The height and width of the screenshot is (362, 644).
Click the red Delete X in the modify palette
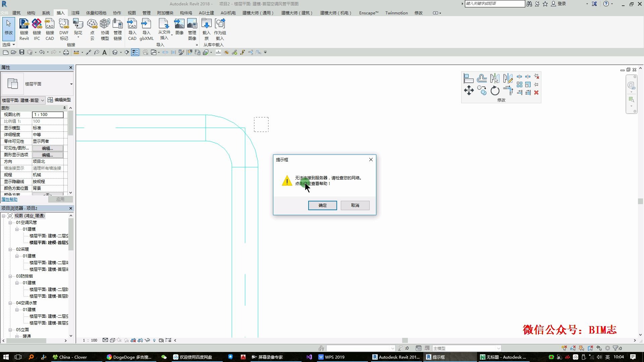536,93
